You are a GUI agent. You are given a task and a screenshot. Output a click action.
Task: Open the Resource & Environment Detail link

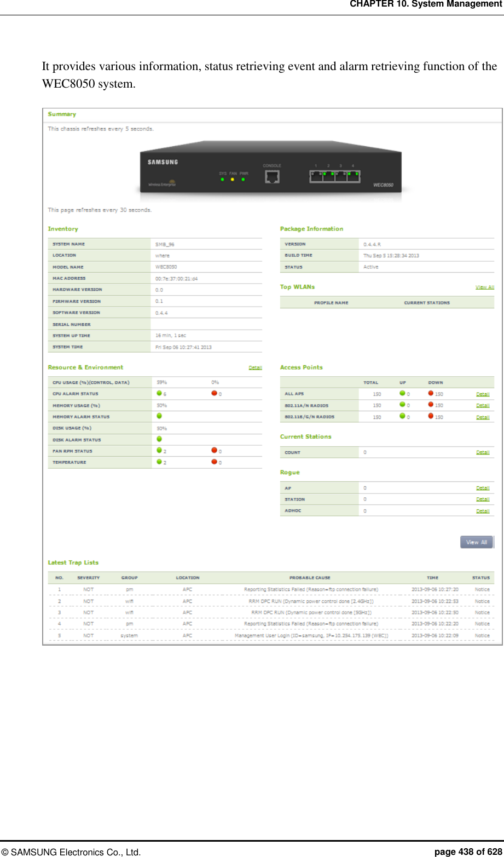click(255, 367)
